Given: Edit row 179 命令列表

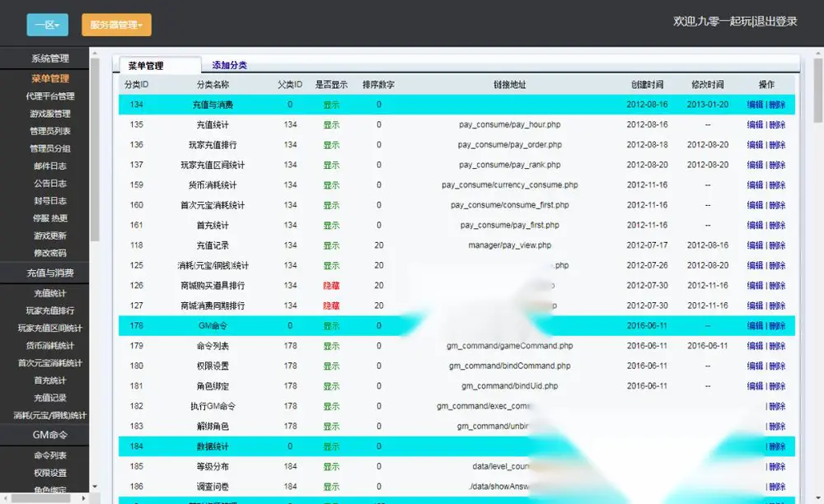Looking at the screenshot, I should (755, 345).
